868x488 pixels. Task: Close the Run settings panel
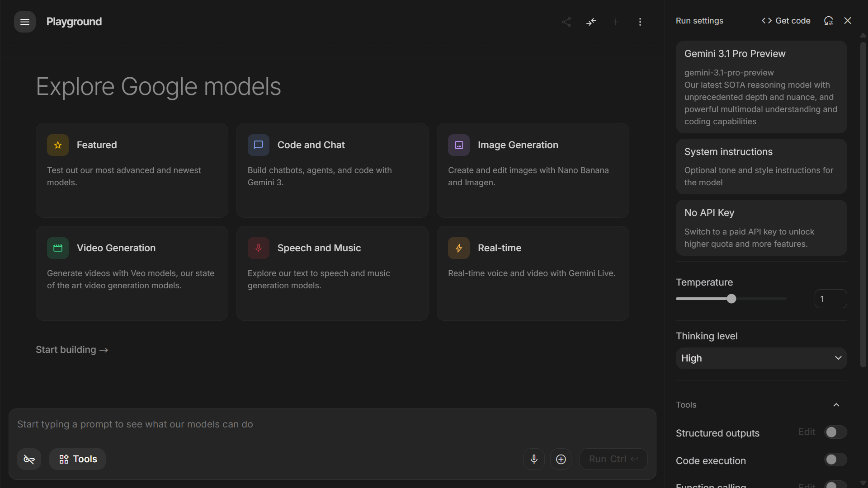[848, 21]
